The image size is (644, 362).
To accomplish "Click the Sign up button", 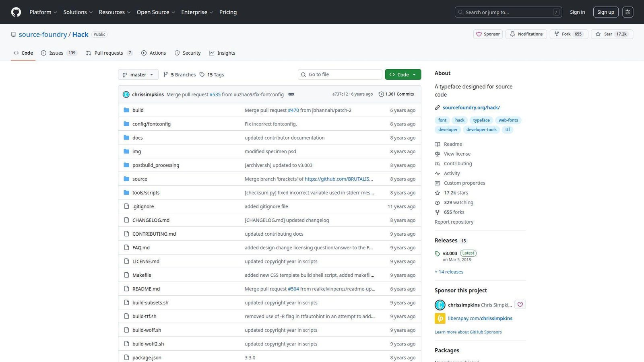I will [x=606, y=12].
